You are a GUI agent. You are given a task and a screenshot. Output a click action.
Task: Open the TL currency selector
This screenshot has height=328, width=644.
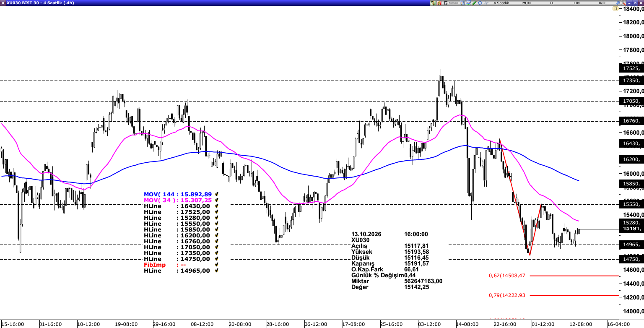coord(552,3)
